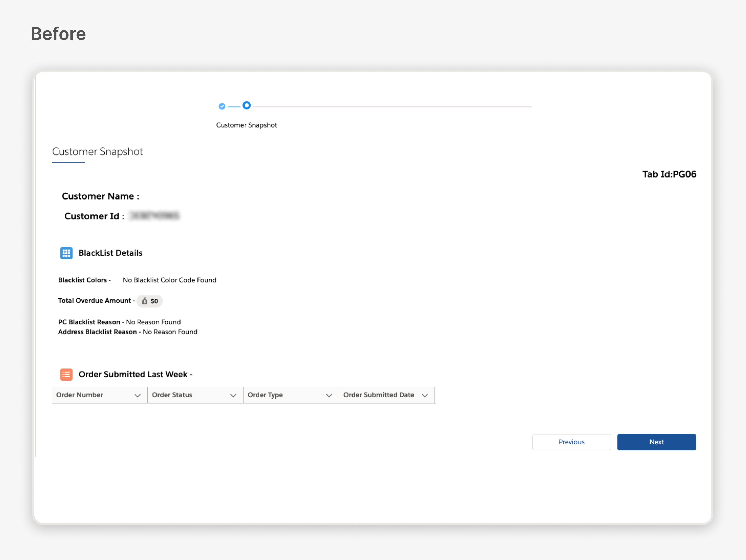Click the Customer Snapshot section heading
The width and height of the screenshot is (746, 560).
tap(97, 152)
